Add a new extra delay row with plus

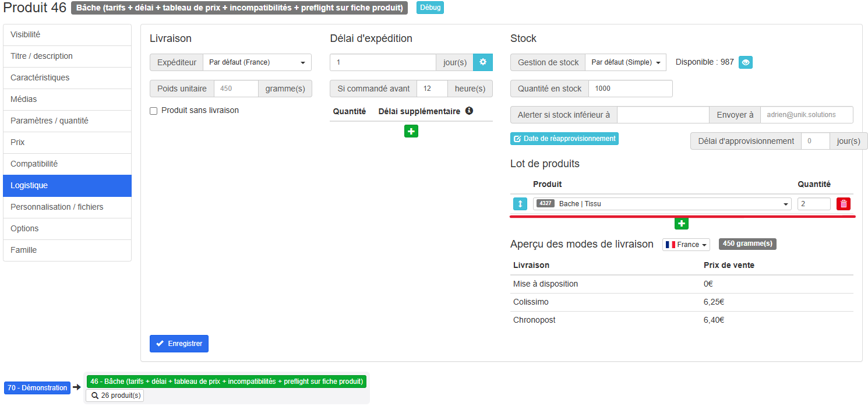[411, 132]
